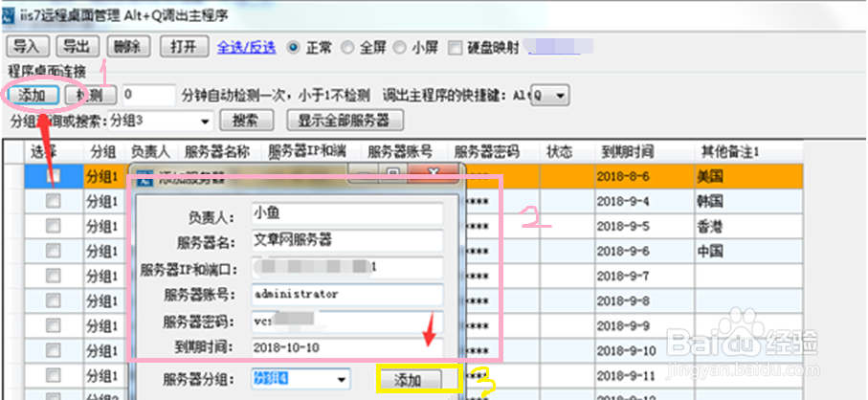Click the 负责人 field containing 小鱼

[x=347, y=213]
